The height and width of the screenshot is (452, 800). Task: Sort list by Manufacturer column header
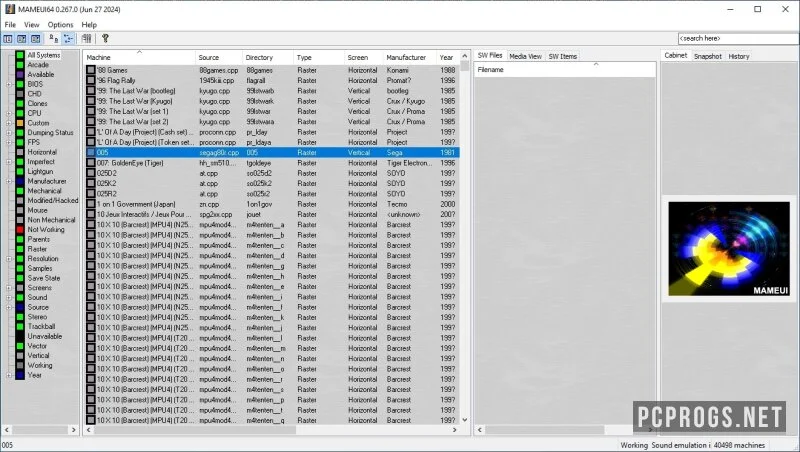pyautogui.click(x=410, y=58)
